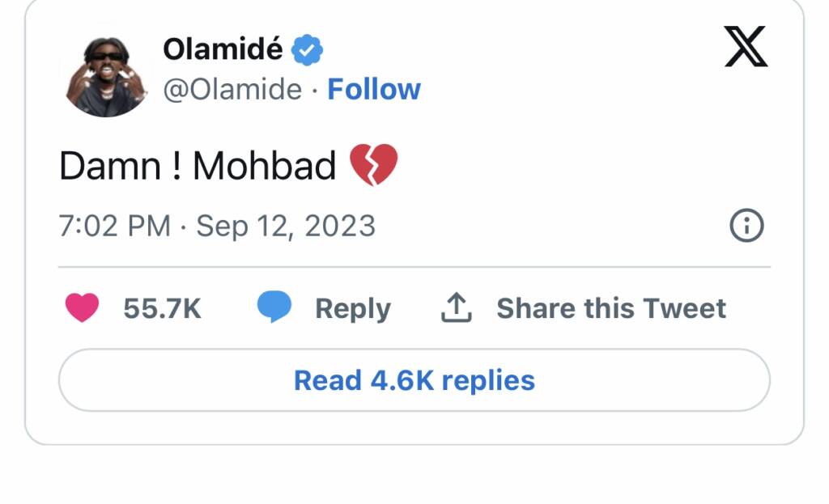Click the 7:02 PM time
Image resolution: width=829 pixels, height=504 pixels.
click(x=114, y=227)
